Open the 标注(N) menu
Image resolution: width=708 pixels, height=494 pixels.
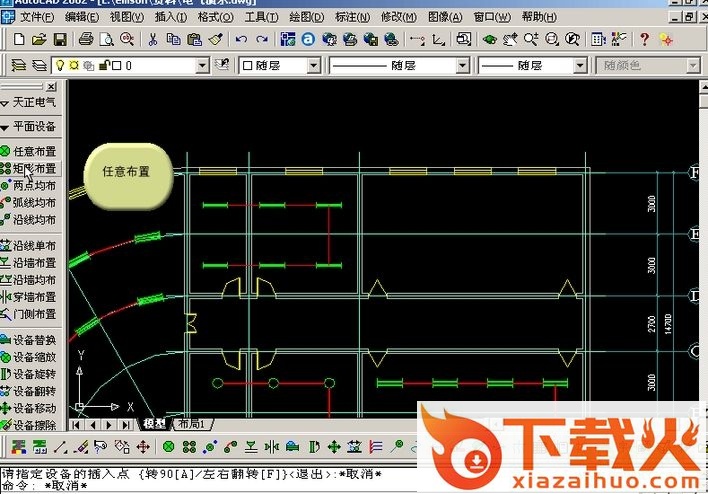click(353, 17)
